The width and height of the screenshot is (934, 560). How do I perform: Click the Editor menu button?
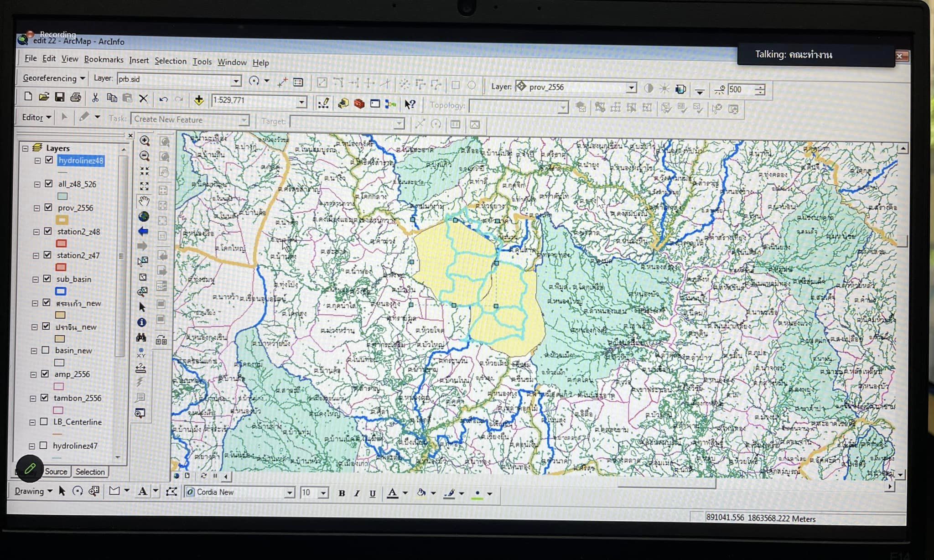36,117
